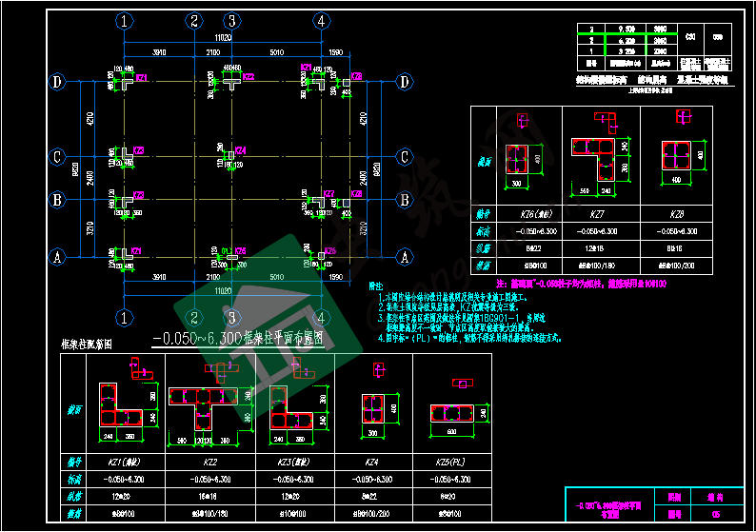Select axis bubble A right of plan
756x532 pixels.
tap(404, 257)
